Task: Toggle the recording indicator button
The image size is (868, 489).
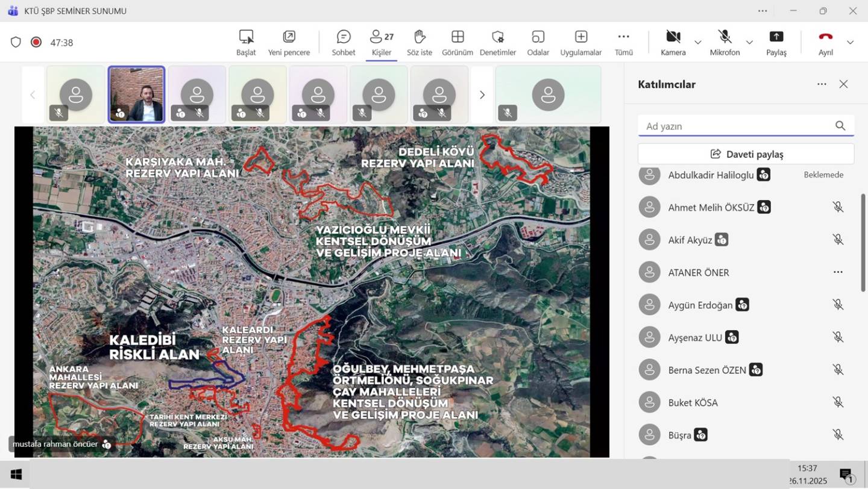Action: pyautogui.click(x=36, y=42)
